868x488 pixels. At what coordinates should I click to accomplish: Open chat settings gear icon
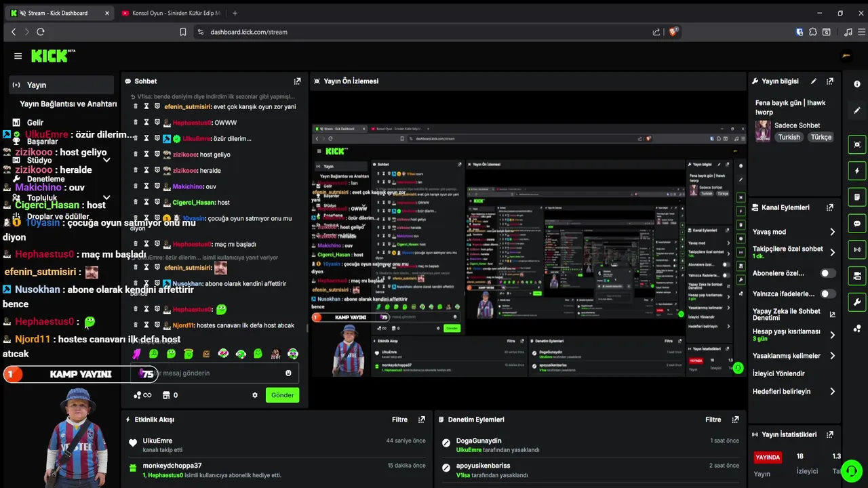[255, 395]
